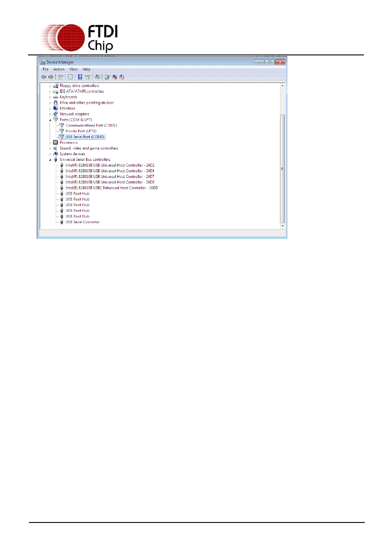Collapse the Ports (COM & LPT) node
This screenshot has height=555, width=392.
[x=50, y=120]
